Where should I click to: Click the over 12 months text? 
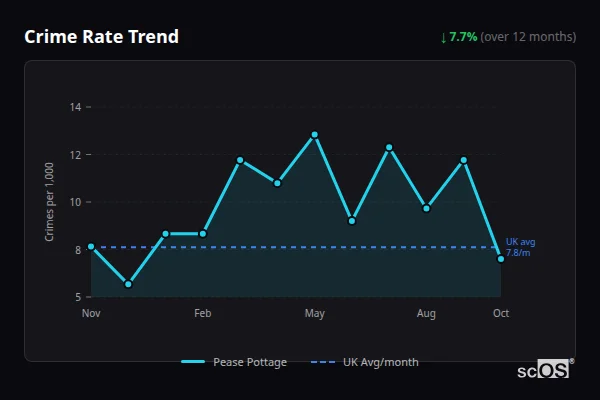[x=528, y=37]
